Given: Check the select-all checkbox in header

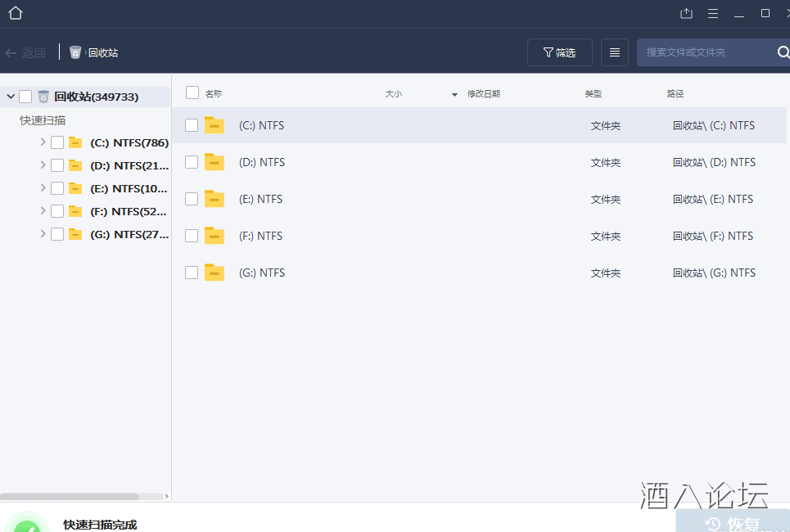Looking at the screenshot, I should (x=192, y=93).
